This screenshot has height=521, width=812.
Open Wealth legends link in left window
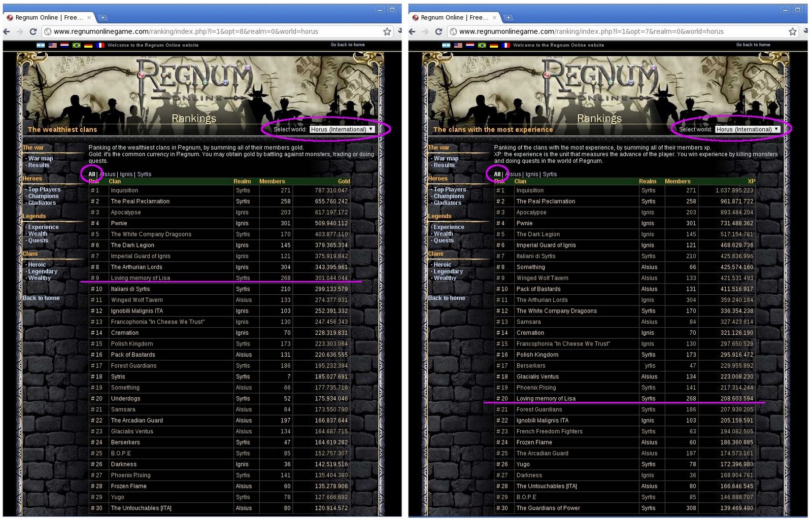[38, 234]
